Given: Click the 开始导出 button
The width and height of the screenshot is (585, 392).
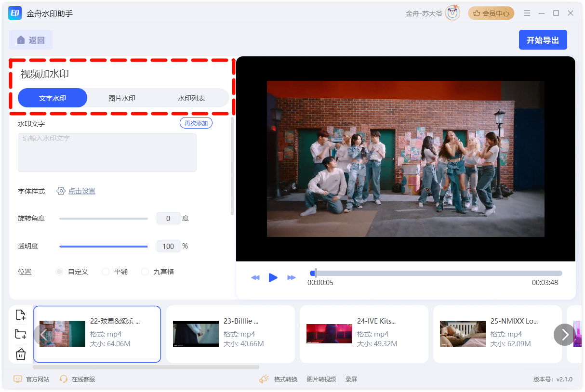Looking at the screenshot, I should click(543, 40).
